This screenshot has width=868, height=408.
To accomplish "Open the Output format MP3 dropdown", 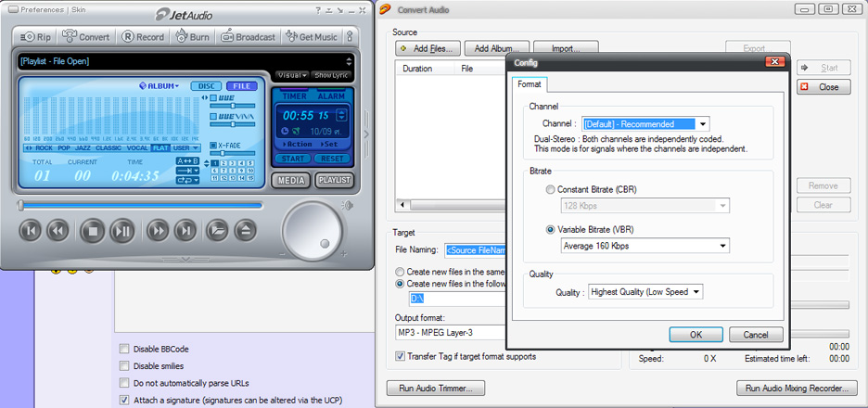I will tap(451, 333).
